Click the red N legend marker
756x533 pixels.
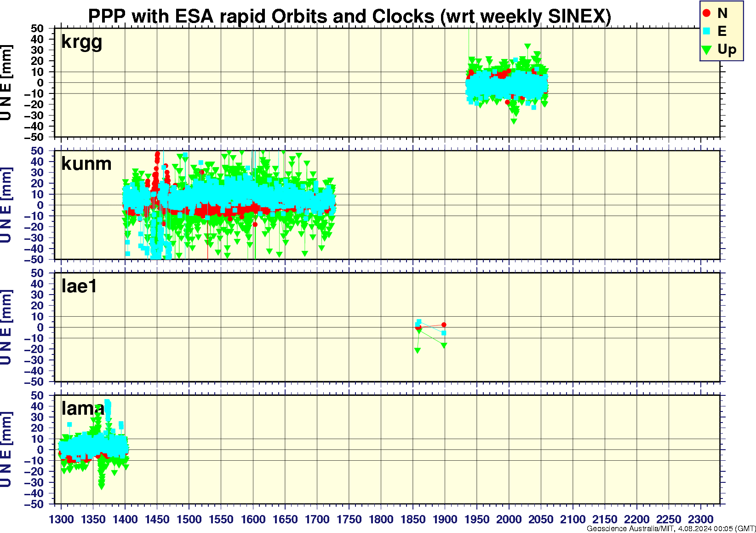707,13
